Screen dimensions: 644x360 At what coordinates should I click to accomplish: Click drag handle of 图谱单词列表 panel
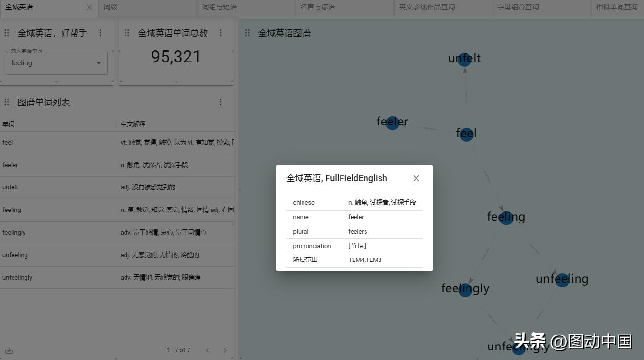click(7, 102)
